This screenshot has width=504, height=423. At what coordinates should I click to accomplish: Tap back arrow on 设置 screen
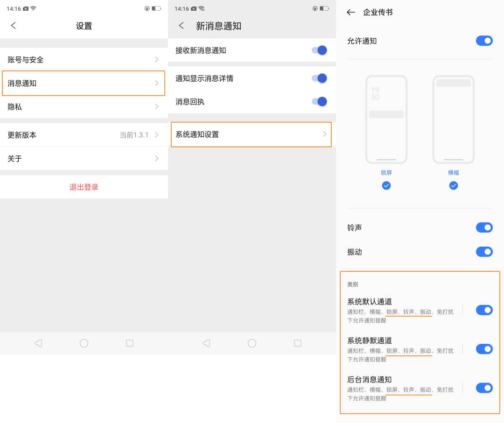pyautogui.click(x=13, y=26)
